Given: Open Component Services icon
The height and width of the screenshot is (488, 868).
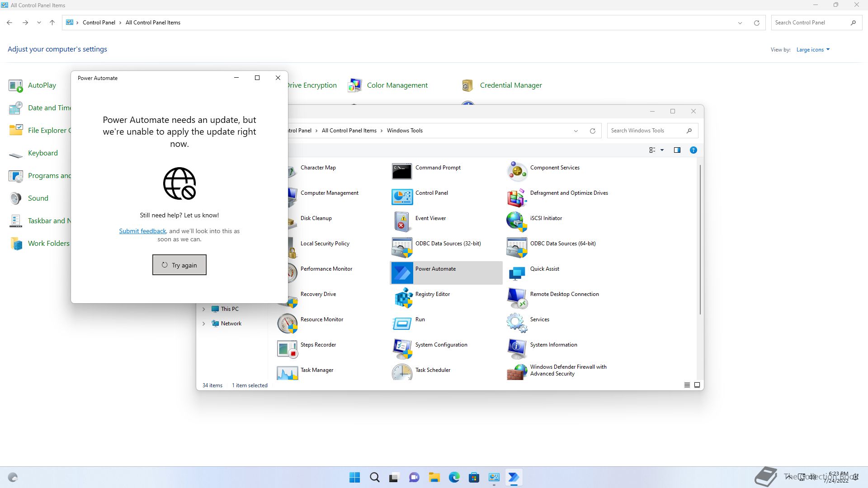Looking at the screenshot, I should click(517, 172).
